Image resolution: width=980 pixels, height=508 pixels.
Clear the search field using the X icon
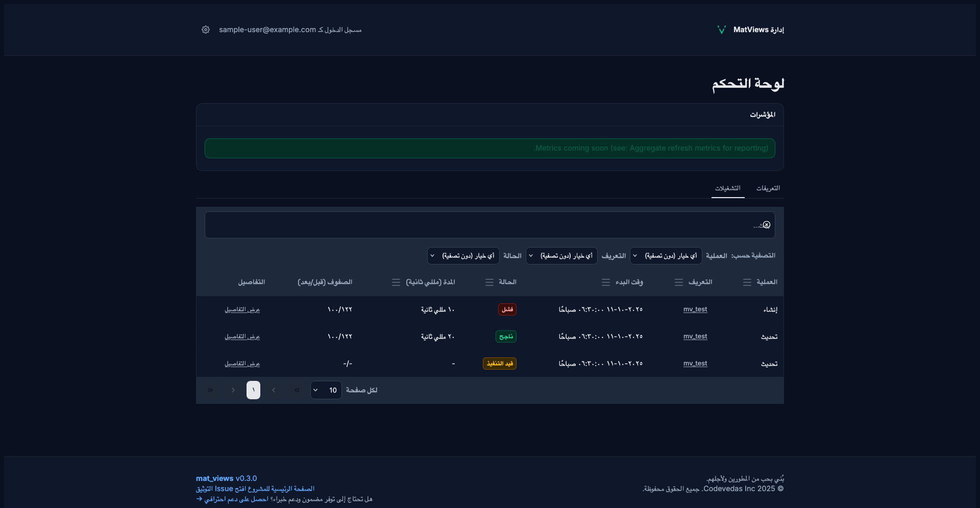[766, 225]
